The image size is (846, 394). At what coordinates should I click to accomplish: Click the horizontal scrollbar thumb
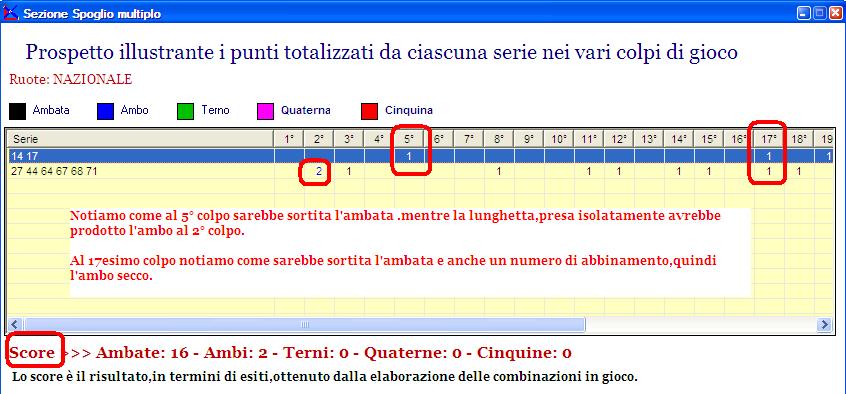(x=304, y=324)
